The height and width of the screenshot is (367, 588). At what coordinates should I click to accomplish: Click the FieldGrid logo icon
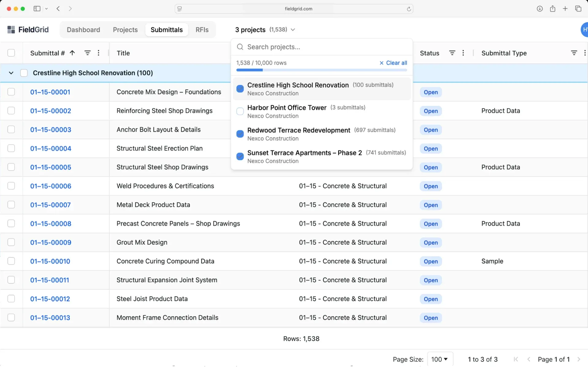click(x=11, y=29)
